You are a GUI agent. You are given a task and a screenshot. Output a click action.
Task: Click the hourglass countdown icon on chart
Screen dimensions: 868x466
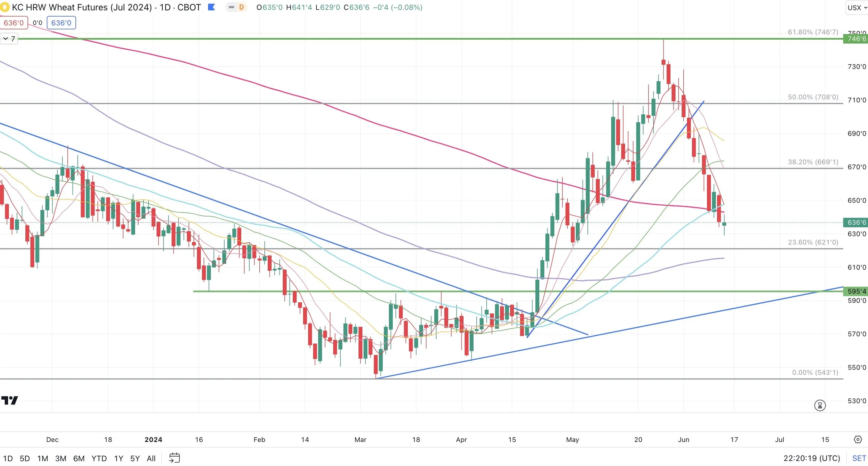click(x=820, y=405)
